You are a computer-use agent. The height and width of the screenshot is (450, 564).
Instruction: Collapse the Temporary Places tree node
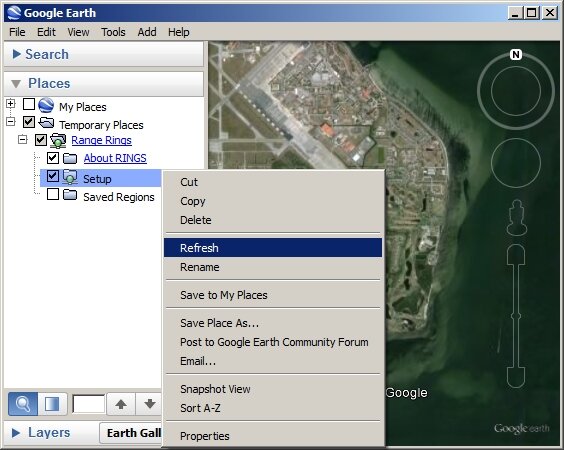coord(11,122)
